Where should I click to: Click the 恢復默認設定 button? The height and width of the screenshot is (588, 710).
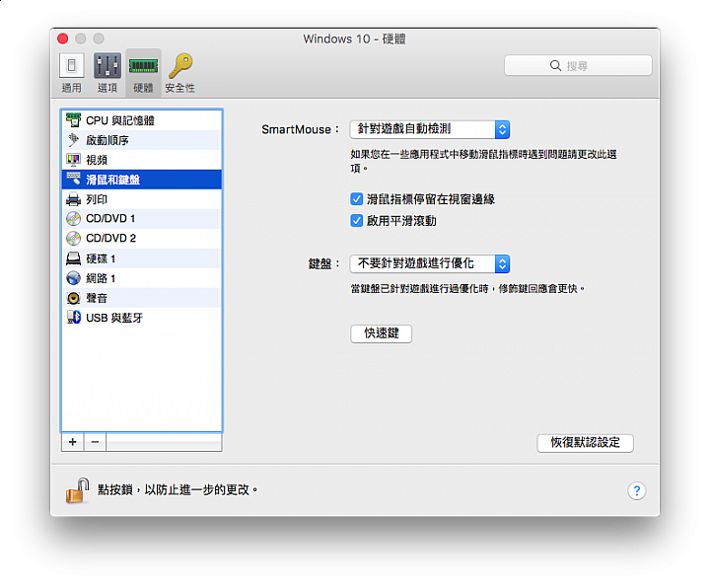click(x=585, y=443)
